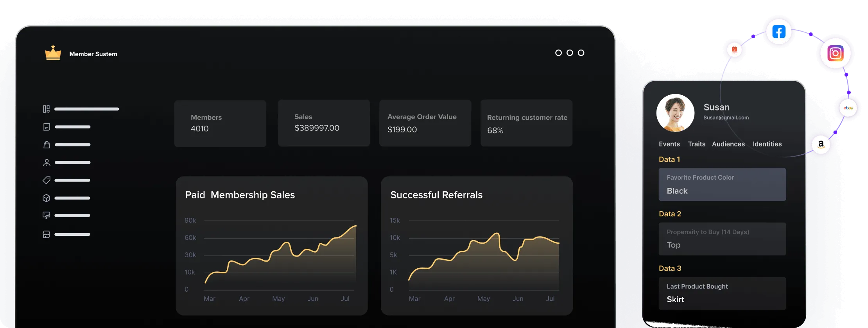Open the shopping bag sidebar icon
The width and height of the screenshot is (868, 328).
pyautogui.click(x=47, y=145)
